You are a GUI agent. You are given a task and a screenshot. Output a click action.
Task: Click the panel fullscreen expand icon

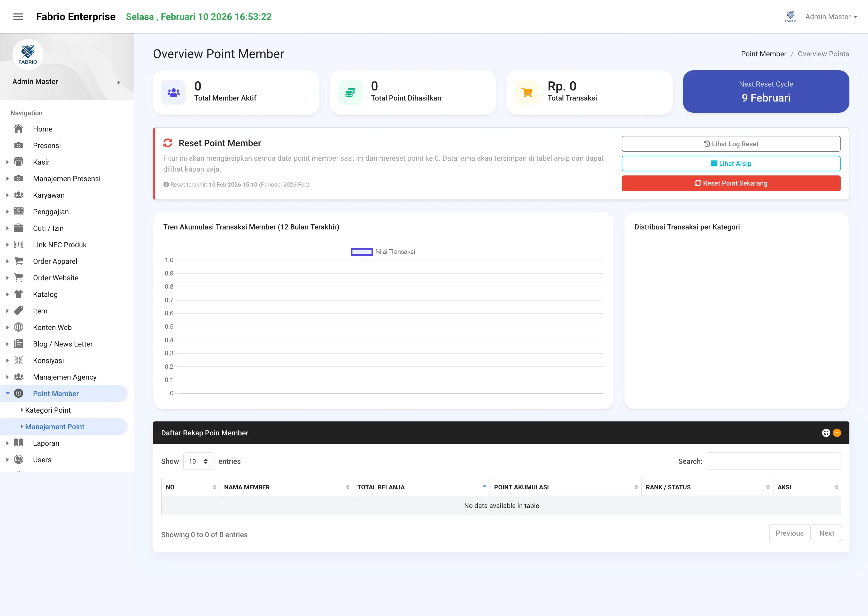[826, 433]
